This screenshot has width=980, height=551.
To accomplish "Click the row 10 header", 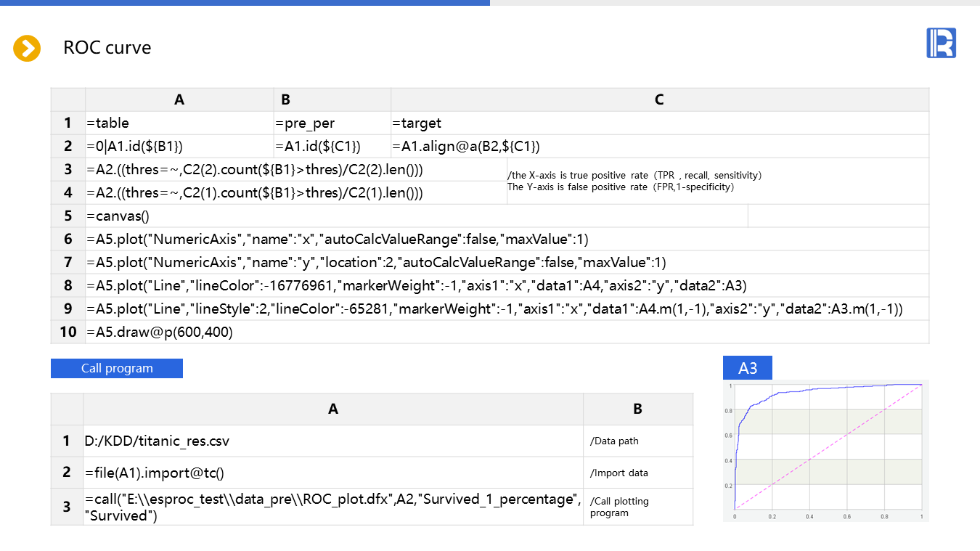I will [x=68, y=332].
